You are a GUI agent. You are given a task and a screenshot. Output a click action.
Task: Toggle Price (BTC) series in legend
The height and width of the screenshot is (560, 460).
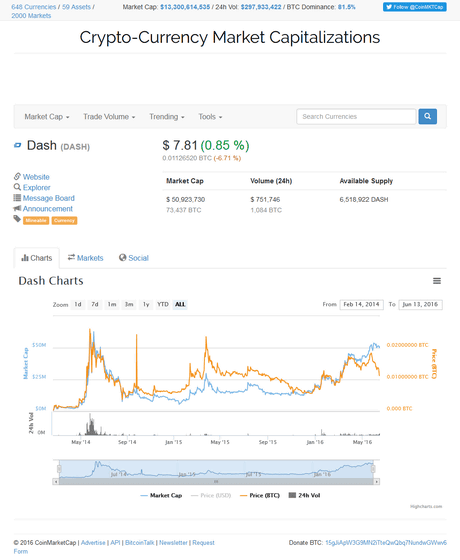pos(260,495)
